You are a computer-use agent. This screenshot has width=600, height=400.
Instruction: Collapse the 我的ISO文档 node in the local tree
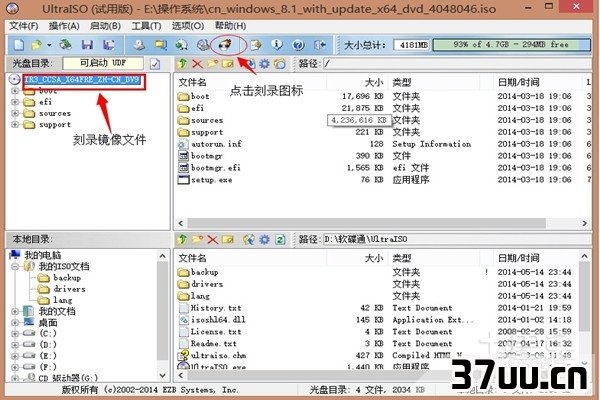click(x=15, y=266)
